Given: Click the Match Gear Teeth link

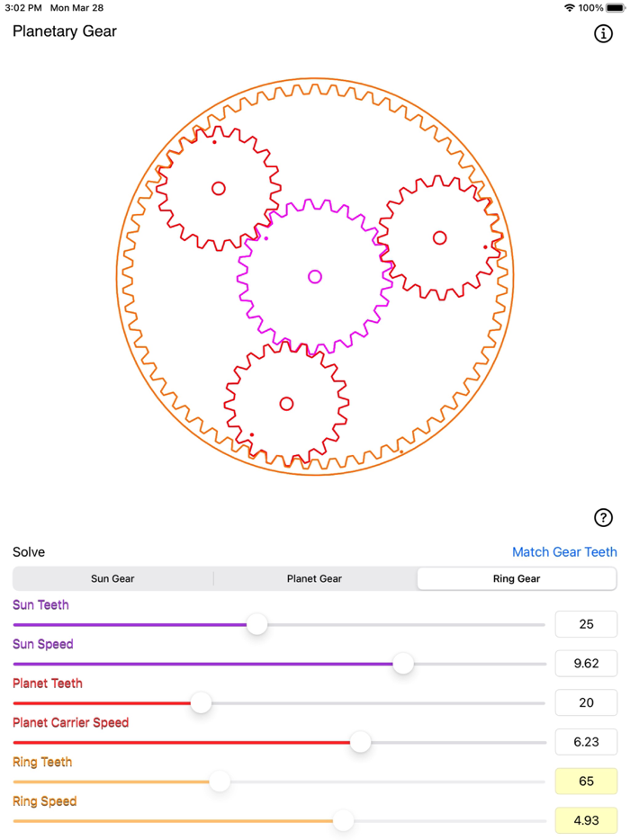Looking at the screenshot, I should [x=566, y=551].
